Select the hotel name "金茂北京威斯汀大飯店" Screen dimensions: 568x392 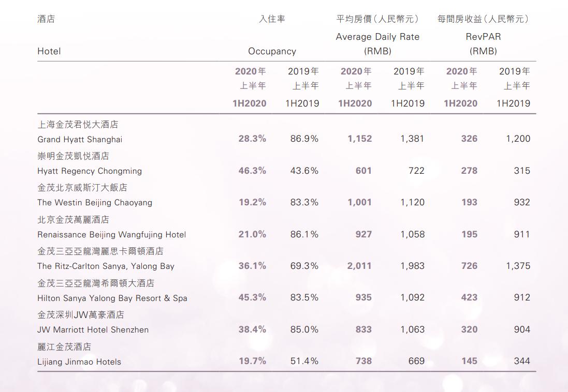(82, 188)
